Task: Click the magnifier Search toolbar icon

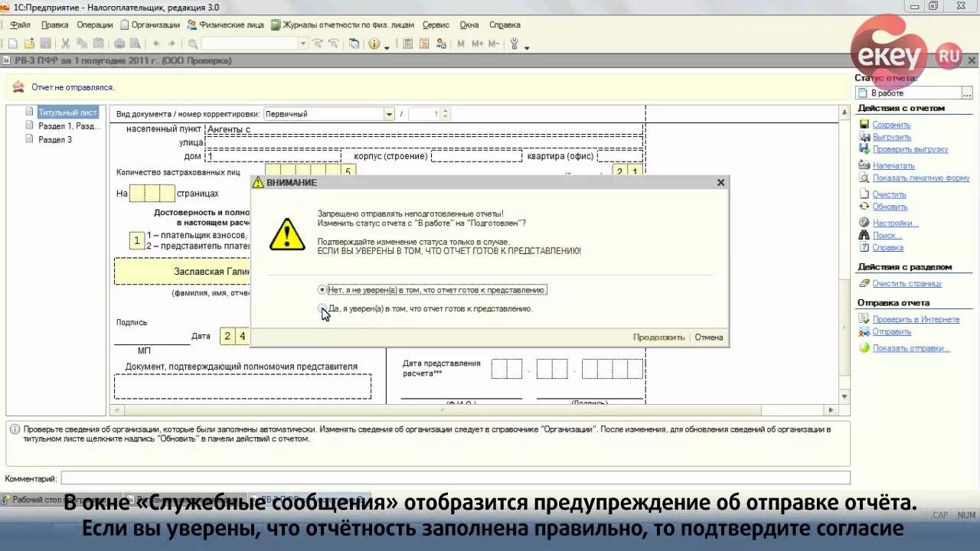Action: tap(192, 44)
